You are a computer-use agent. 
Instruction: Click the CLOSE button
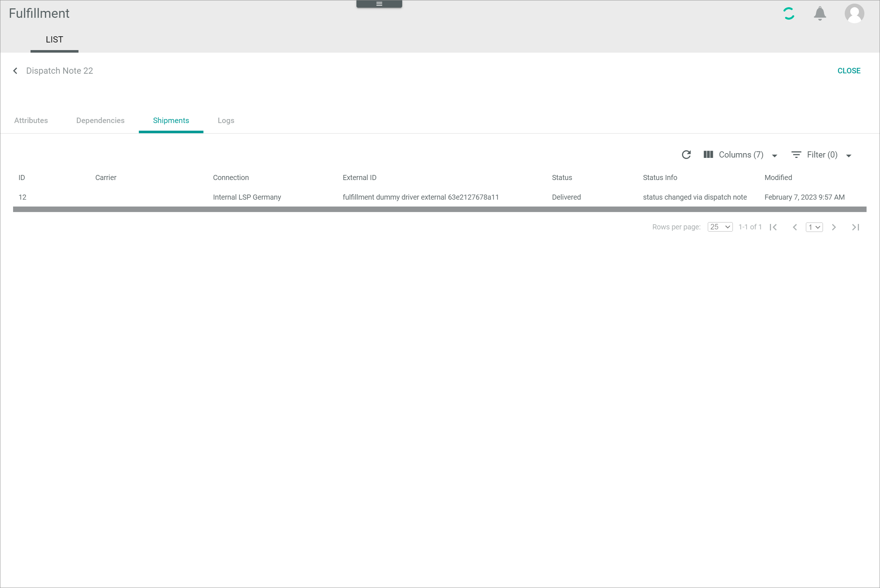(x=849, y=71)
